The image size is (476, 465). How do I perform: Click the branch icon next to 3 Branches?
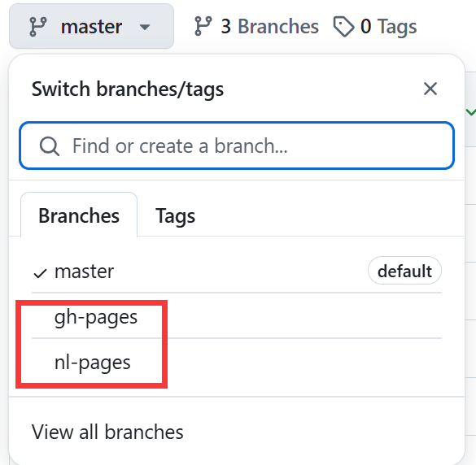pos(203,26)
